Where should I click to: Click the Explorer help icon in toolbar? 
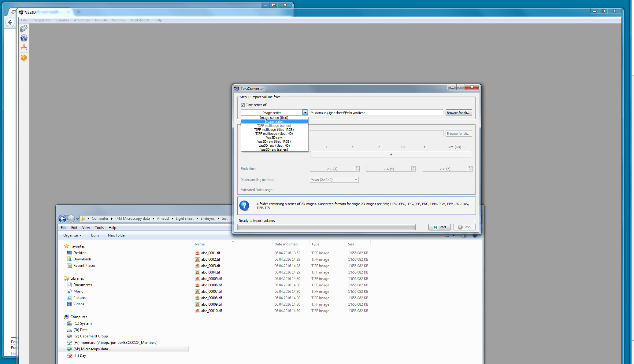point(475,236)
